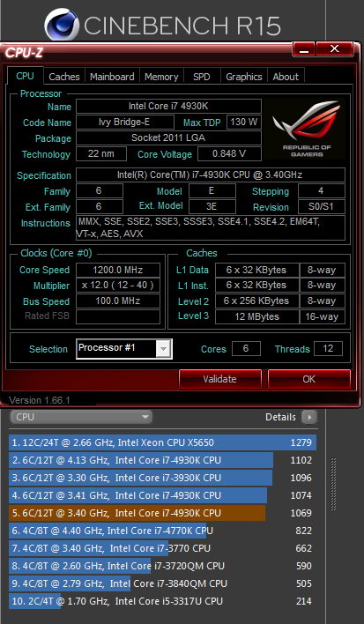Click the Ext. Model value 3E
The width and height of the screenshot is (364, 624).
pyautogui.click(x=212, y=206)
